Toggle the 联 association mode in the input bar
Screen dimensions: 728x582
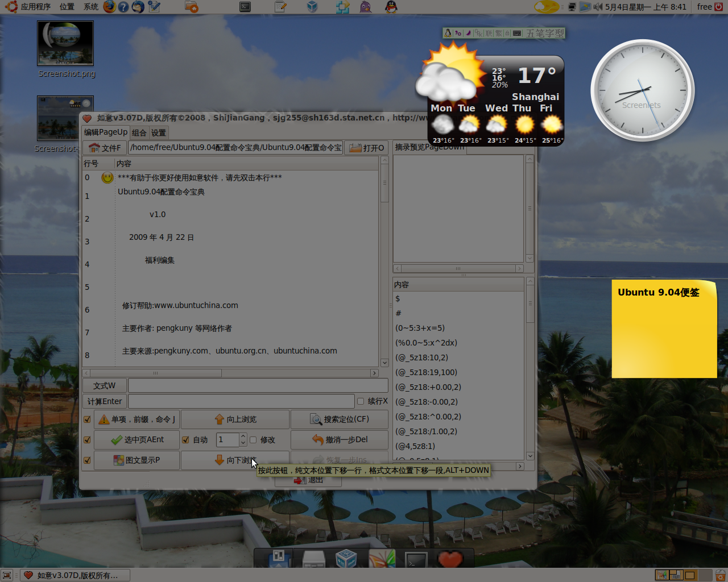point(489,33)
